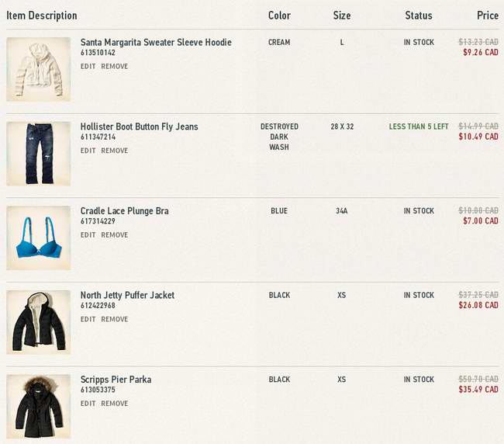Edit the North Jetty Puffer Jacket
The height and width of the screenshot is (444, 504).
[x=88, y=319]
